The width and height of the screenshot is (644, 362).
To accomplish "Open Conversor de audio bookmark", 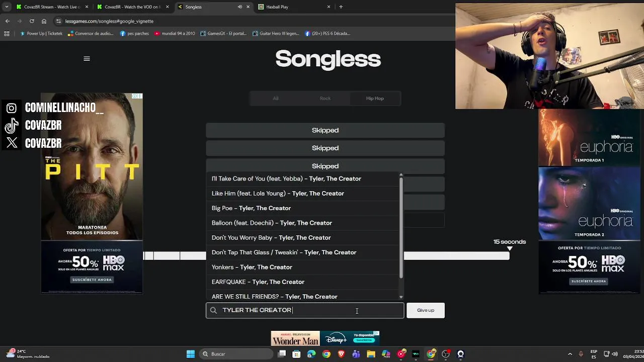I will click(x=91, y=34).
